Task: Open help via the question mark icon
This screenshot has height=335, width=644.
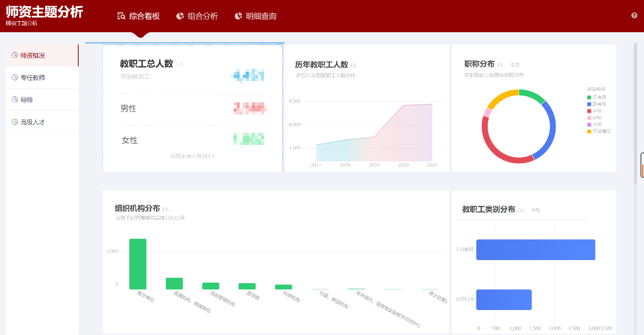Action: tap(634, 16)
